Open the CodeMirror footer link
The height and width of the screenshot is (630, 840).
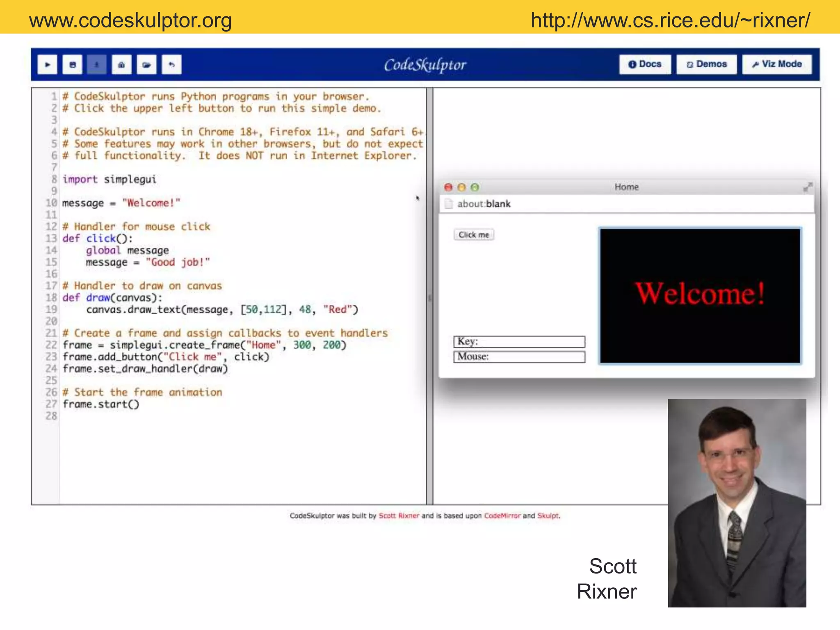[x=502, y=516]
